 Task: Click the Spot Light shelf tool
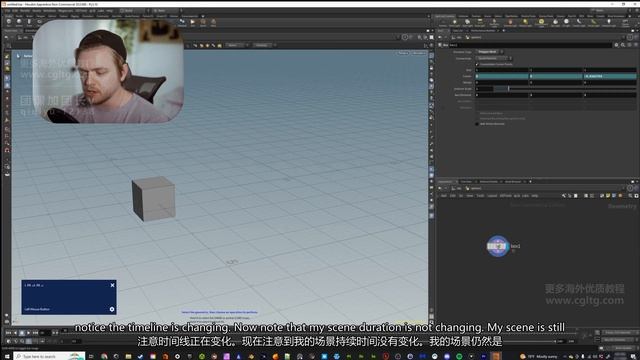(467, 22)
